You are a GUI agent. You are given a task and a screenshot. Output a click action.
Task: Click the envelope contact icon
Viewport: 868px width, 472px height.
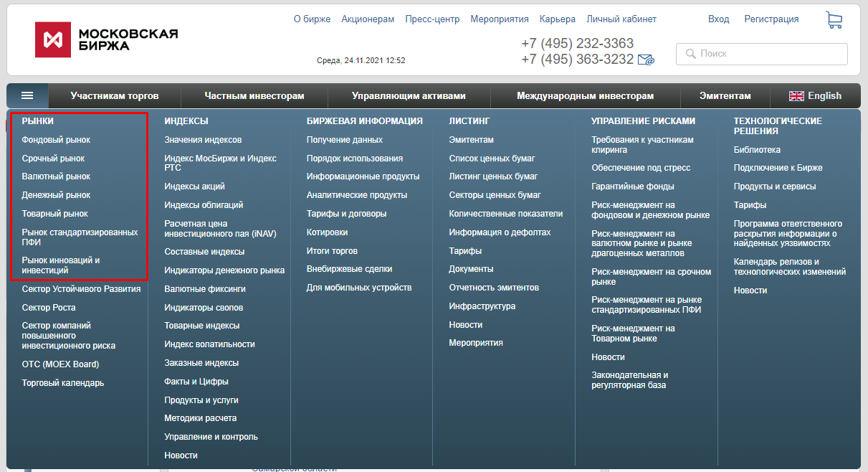coord(646,60)
